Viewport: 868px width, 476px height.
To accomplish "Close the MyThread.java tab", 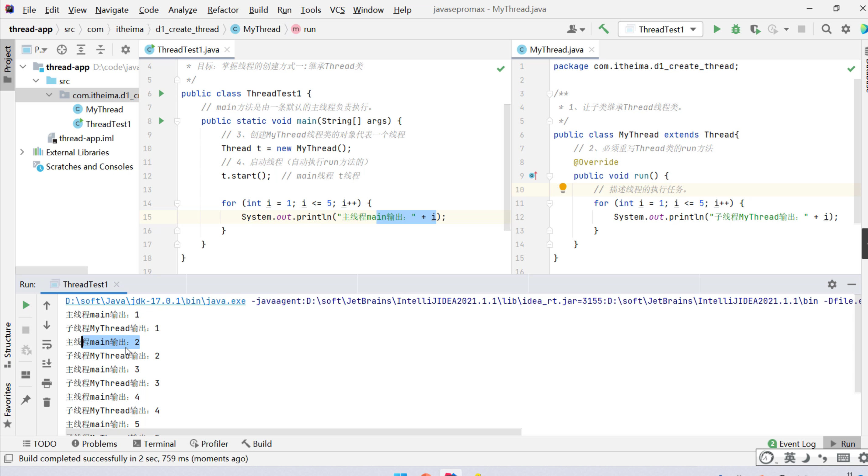I will (x=591, y=50).
